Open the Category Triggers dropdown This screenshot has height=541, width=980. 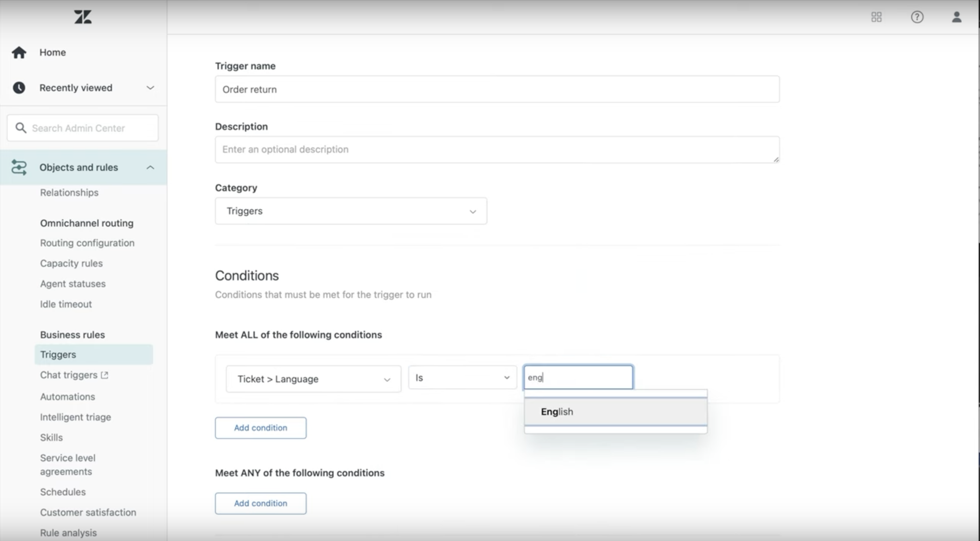[x=350, y=211]
